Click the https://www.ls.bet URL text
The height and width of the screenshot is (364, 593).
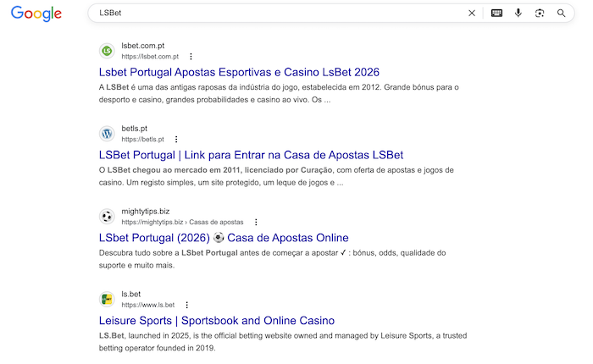148,305
